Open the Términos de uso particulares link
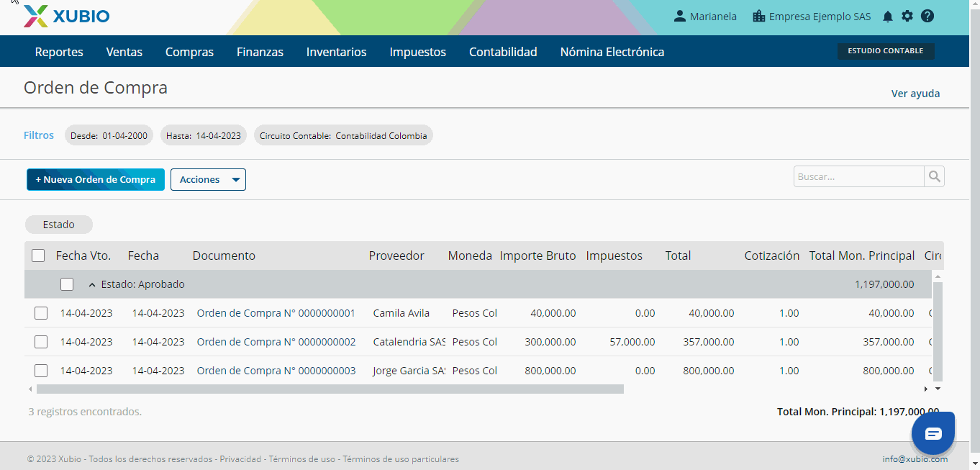The width and height of the screenshot is (980, 470). (x=401, y=459)
